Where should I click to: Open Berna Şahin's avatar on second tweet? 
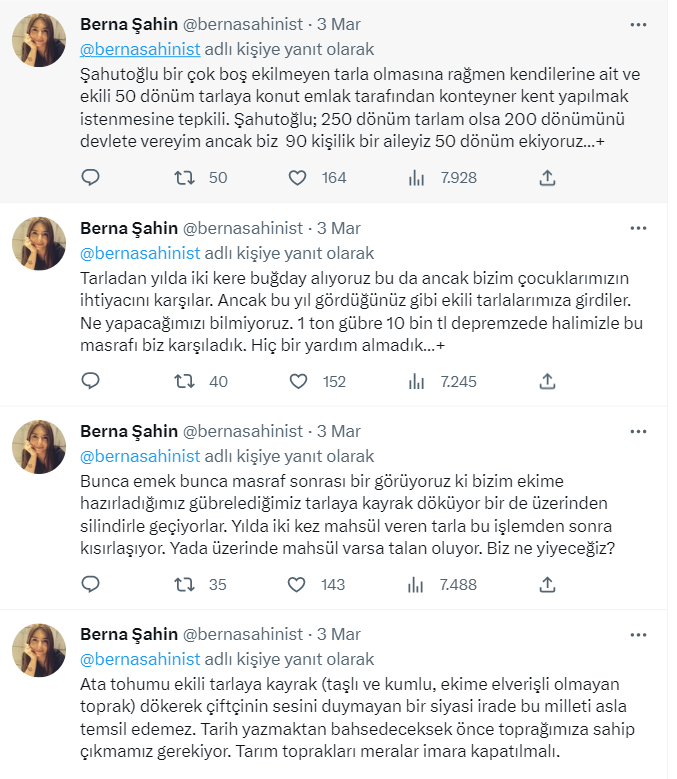[x=39, y=243]
